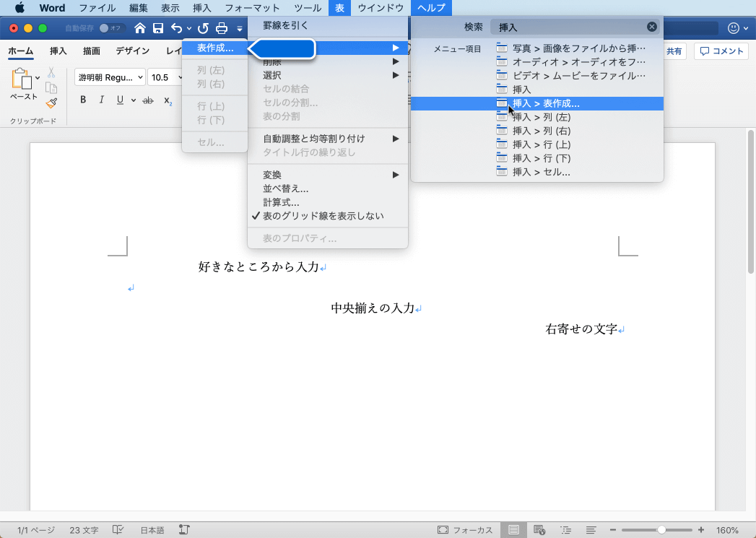Click the spelling check book icon
756x538 pixels.
(x=118, y=530)
